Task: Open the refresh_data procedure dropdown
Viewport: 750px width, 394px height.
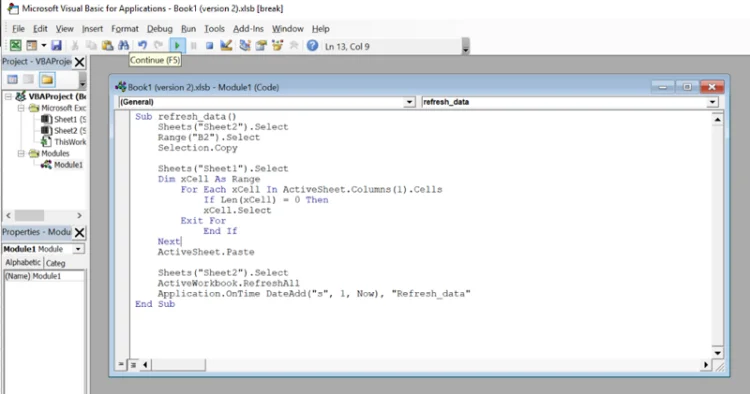Action: [712, 102]
